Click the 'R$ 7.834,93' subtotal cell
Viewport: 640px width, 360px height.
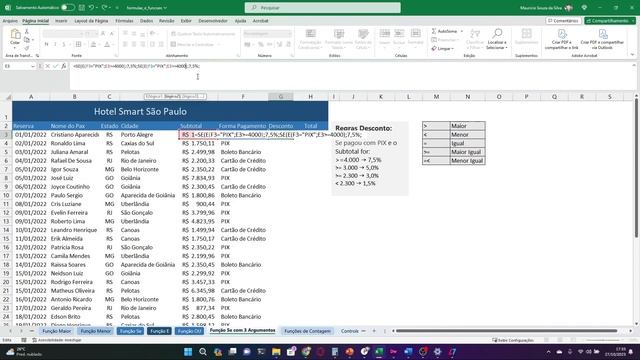click(198, 178)
